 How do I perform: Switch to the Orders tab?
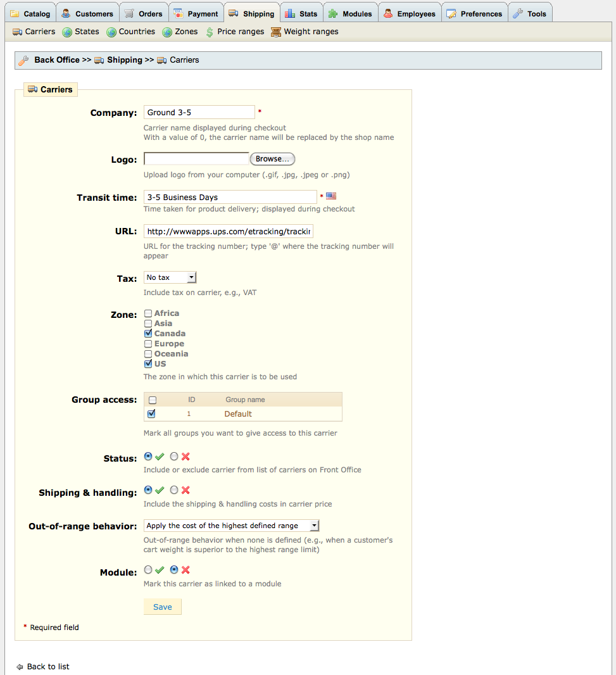click(x=144, y=12)
